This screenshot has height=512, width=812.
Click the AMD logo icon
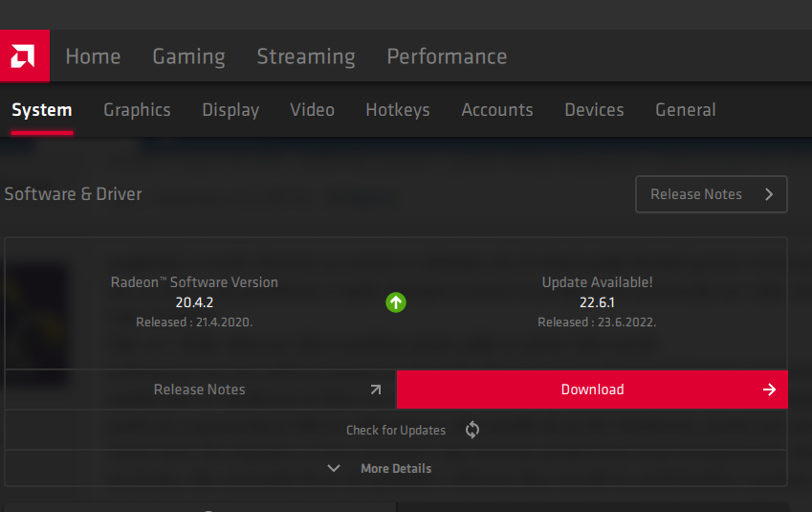(24, 56)
